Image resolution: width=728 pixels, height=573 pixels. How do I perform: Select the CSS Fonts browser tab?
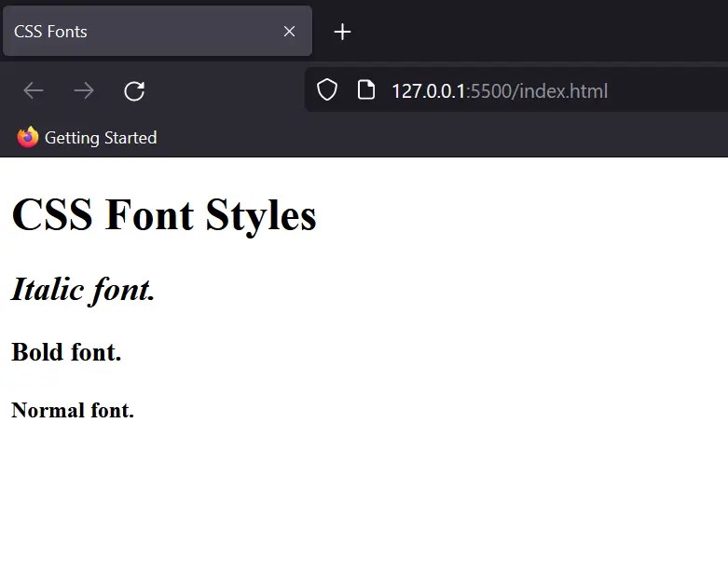[x=158, y=31]
